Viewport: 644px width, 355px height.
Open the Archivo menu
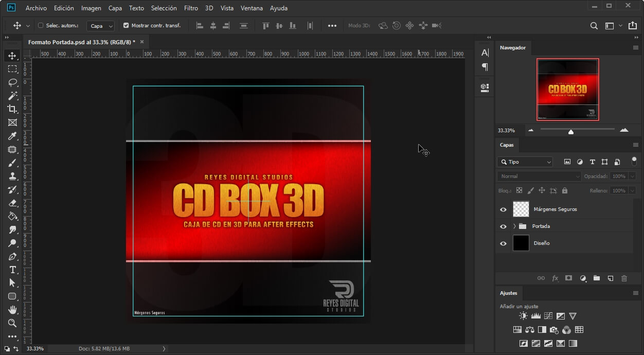coord(36,8)
